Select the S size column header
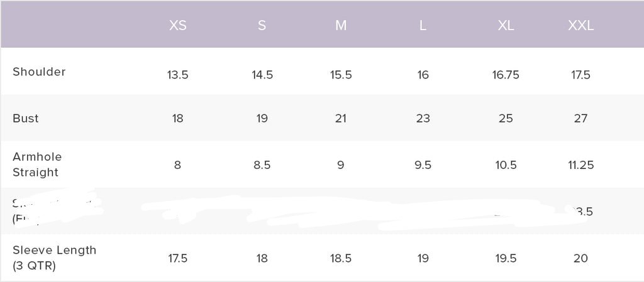644x282 pixels. click(262, 26)
